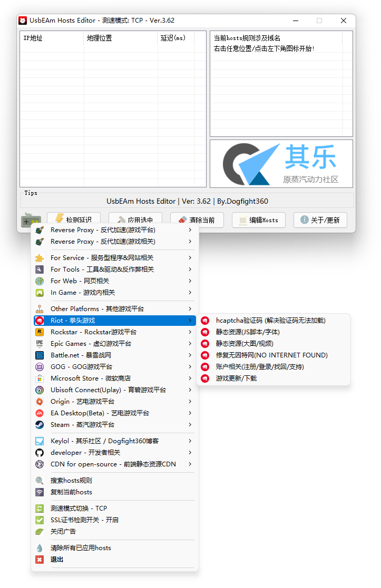Toggle SSL证书检测开关 setting
Viewport: 381px width, 588px height.
[114, 520]
